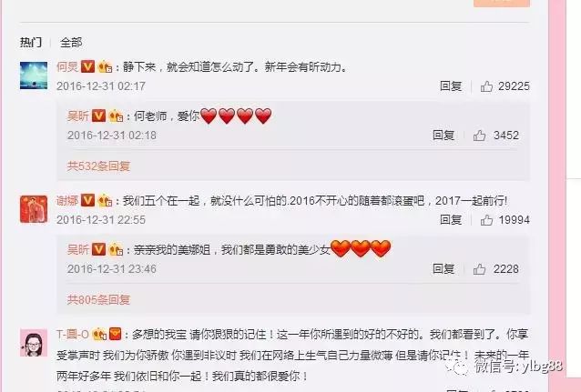This screenshot has width=581, height=392.
Task: Reply to 吴昕's 何老师 comment via 回复
Action: 443,136
